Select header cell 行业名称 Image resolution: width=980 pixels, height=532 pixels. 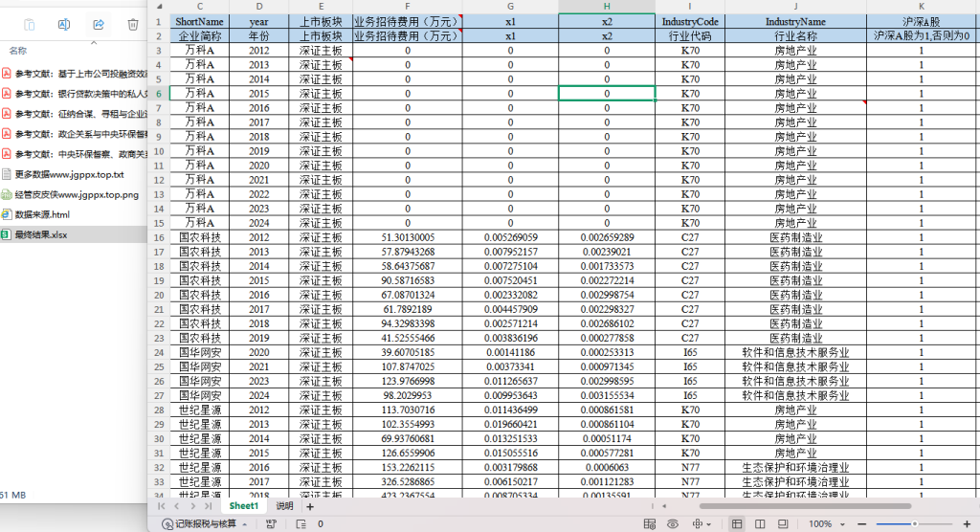(795, 35)
